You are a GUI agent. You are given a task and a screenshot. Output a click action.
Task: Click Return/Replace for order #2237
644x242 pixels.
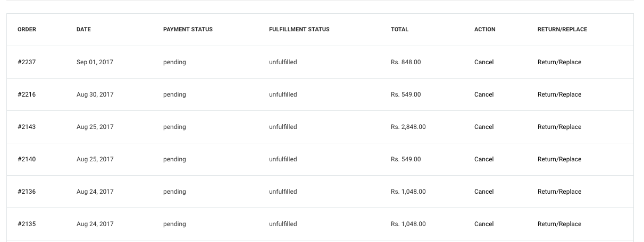(x=559, y=62)
